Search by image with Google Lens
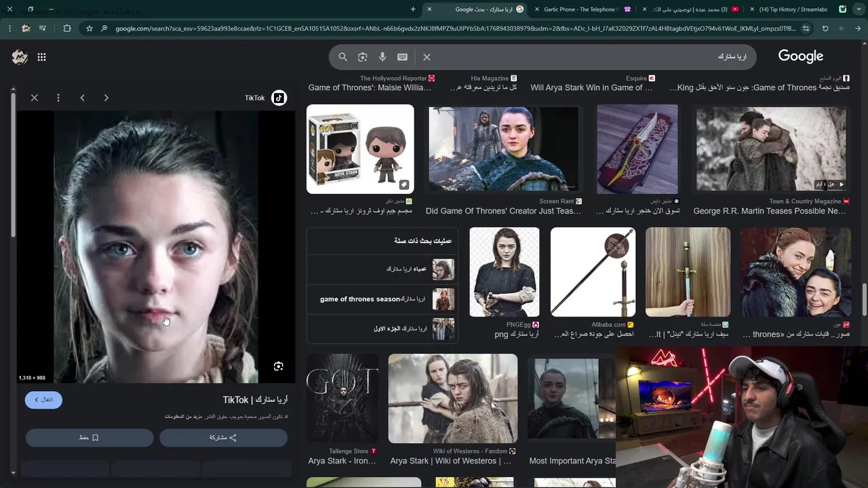 [x=362, y=57]
